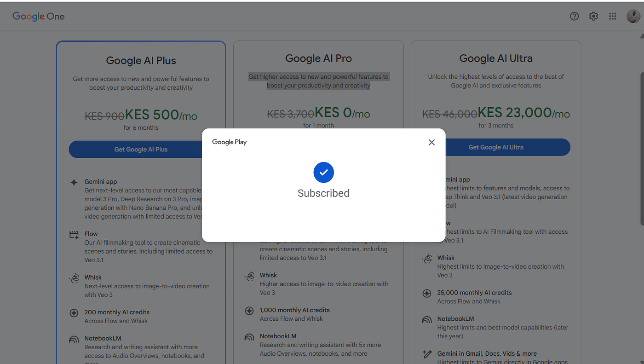644x364 pixels.
Task: Click the Google One logo
Action: coord(38,16)
